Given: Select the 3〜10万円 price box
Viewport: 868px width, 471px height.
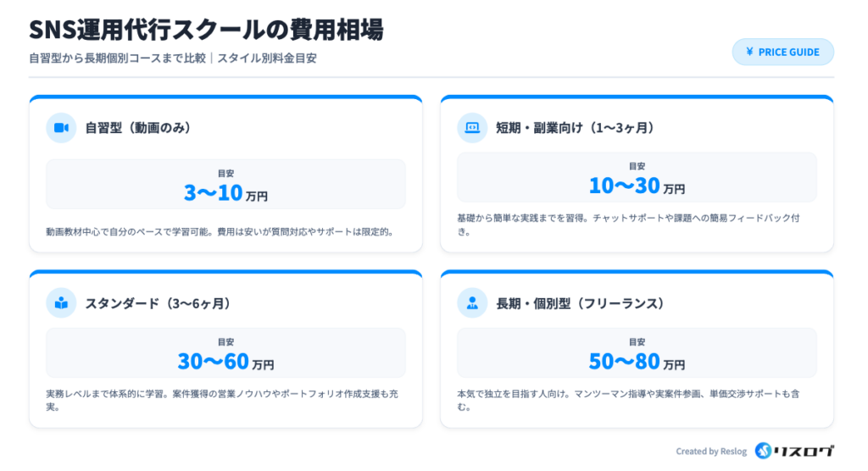Looking at the screenshot, I should (x=225, y=184).
